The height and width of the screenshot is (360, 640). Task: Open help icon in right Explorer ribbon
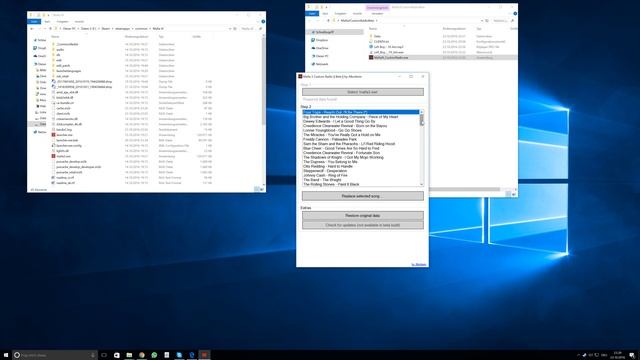tap(515, 13)
